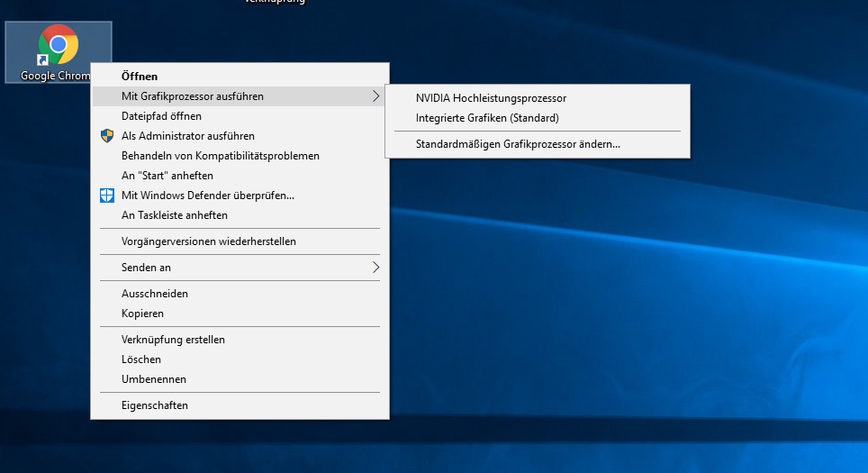Select Dateipfad öffnen
Image resolution: width=868 pixels, height=473 pixels.
pos(240,116)
